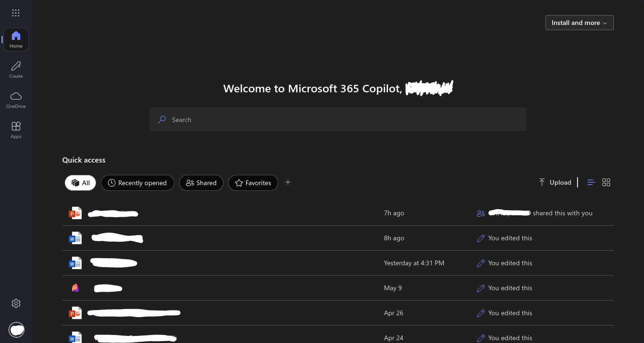Click the 'Yesterday at 4:31 PM' timestamp
Image resolution: width=644 pixels, height=343 pixels.
tap(414, 263)
